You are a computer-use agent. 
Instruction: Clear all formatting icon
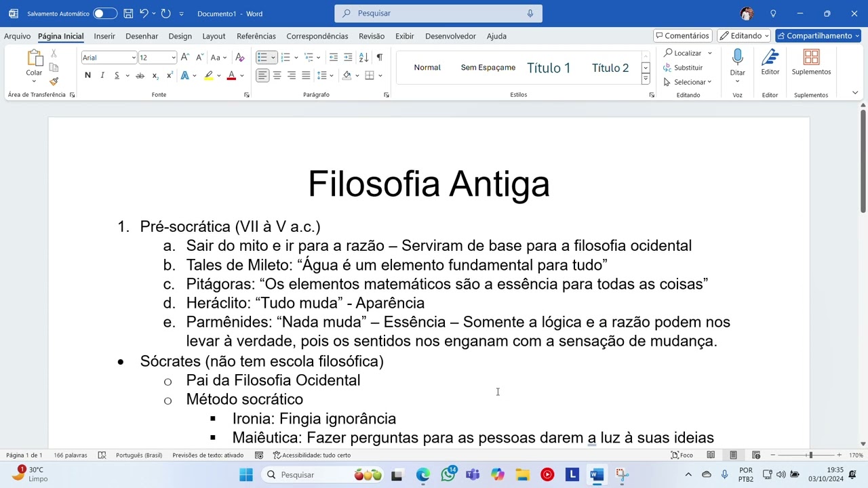pos(239,58)
